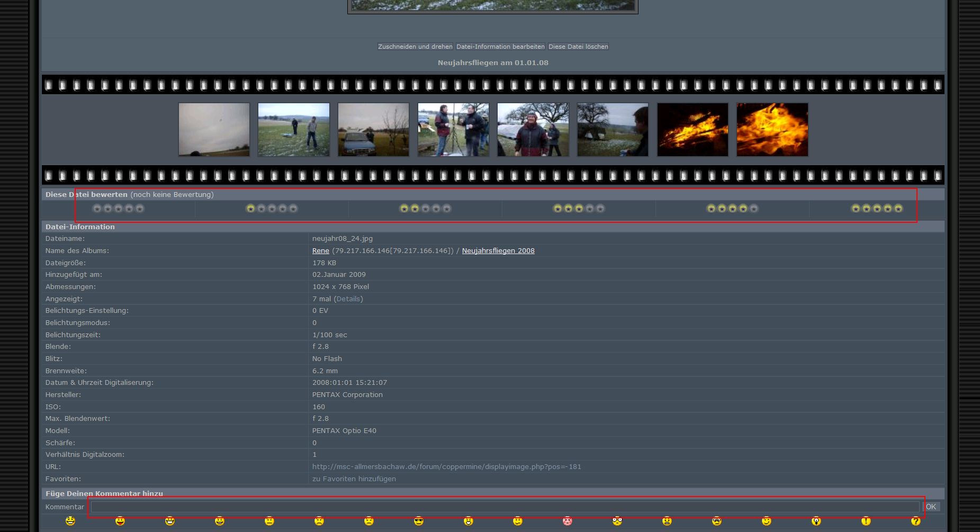Open the man in red jacket thumbnail

(x=533, y=130)
